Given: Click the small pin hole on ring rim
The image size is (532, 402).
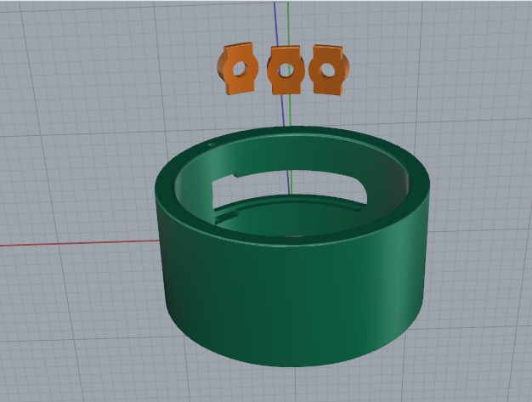Looking at the screenshot, I should click(211, 144).
